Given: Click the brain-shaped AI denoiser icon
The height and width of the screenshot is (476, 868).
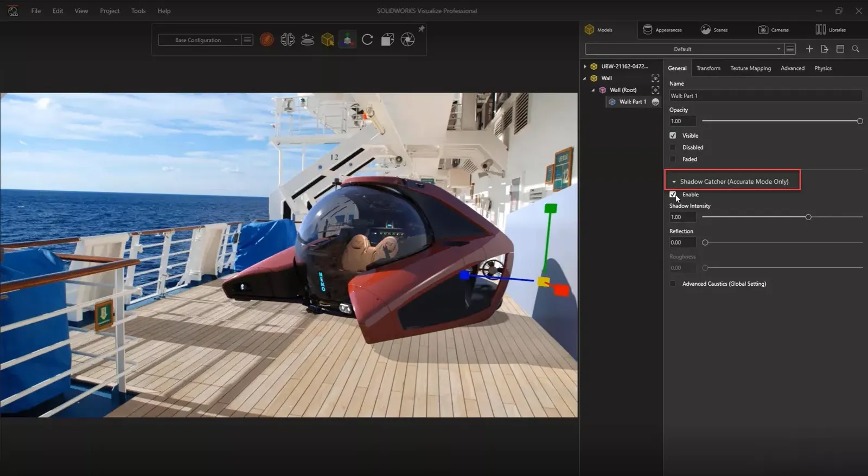Looking at the screenshot, I should [288, 40].
